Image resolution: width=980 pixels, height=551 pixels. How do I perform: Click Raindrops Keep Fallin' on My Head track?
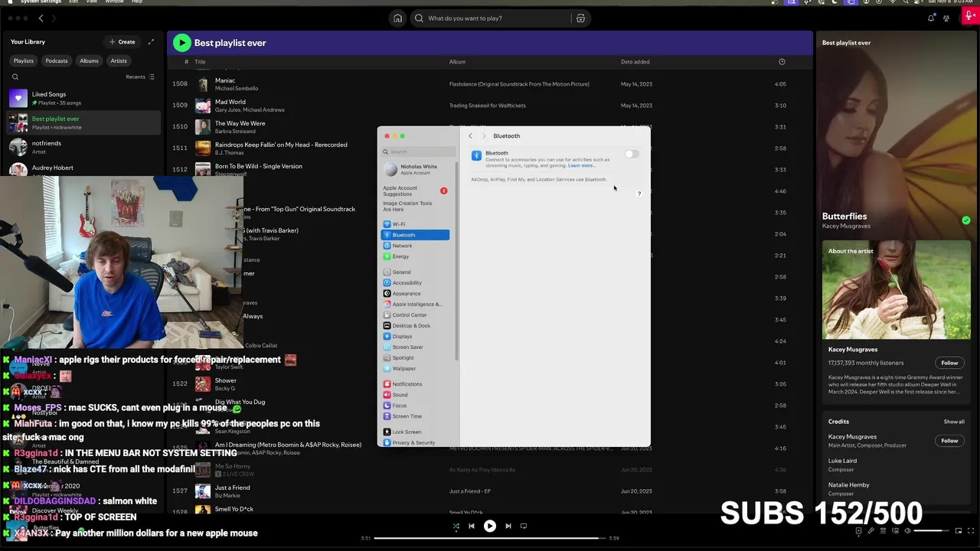(281, 145)
